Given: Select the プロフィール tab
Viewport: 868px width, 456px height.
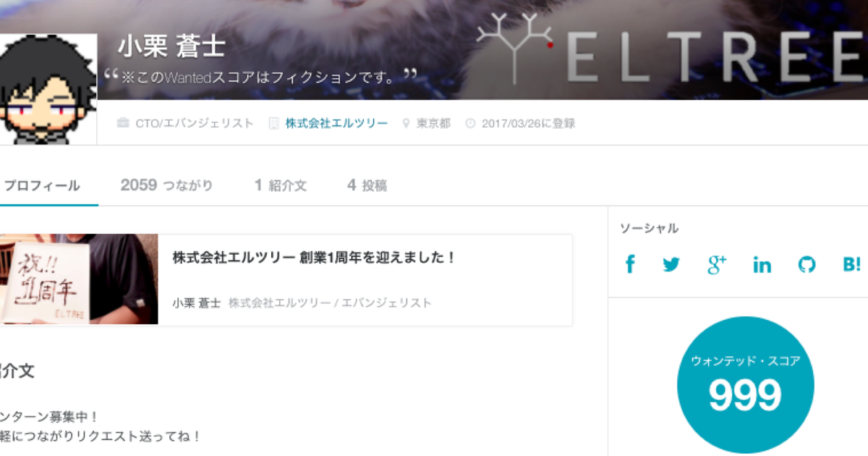Looking at the screenshot, I should click(x=41, y=185).
